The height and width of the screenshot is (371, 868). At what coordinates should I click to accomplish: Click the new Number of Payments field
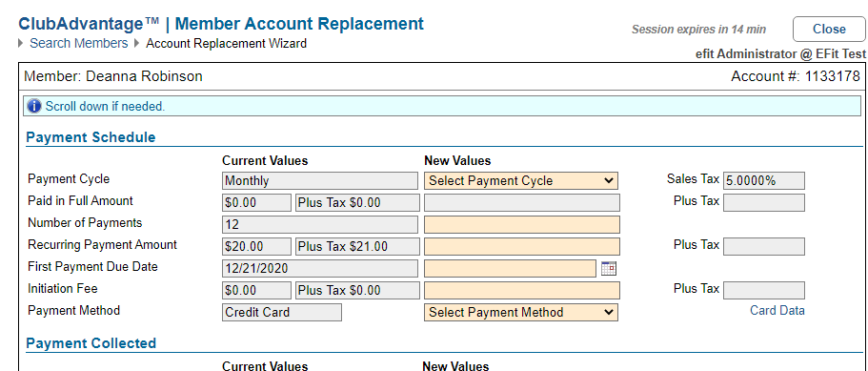tap(522, 224)
